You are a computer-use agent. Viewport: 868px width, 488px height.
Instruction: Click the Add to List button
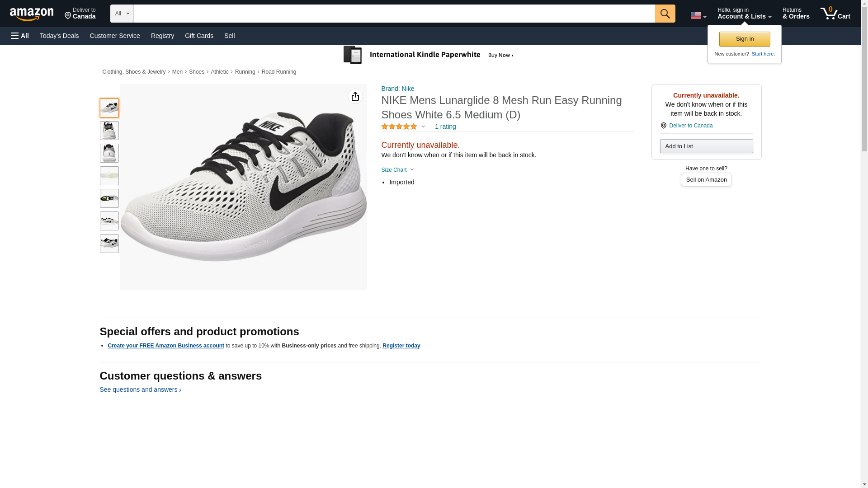[x=706, y=146]
